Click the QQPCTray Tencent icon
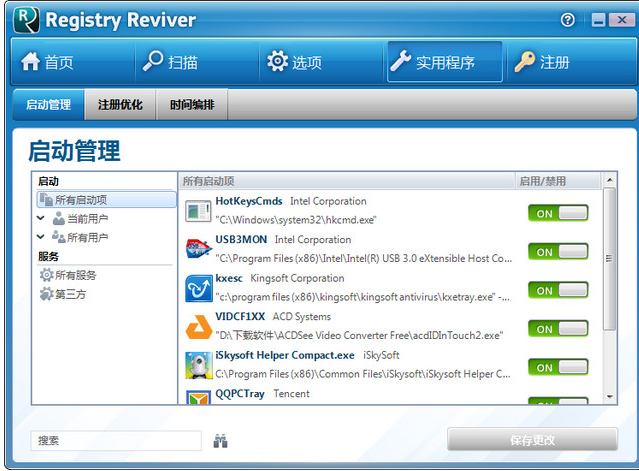The width and height of the screenshot is (639, 471). [x=197, y=397]
